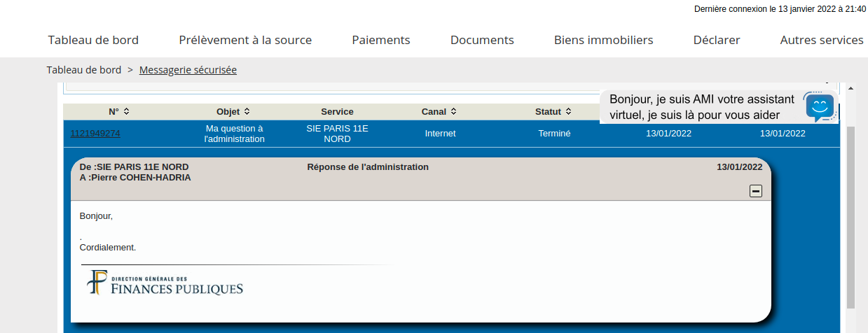
Task: Go to the Paiements menu
Action: point(381,40)
